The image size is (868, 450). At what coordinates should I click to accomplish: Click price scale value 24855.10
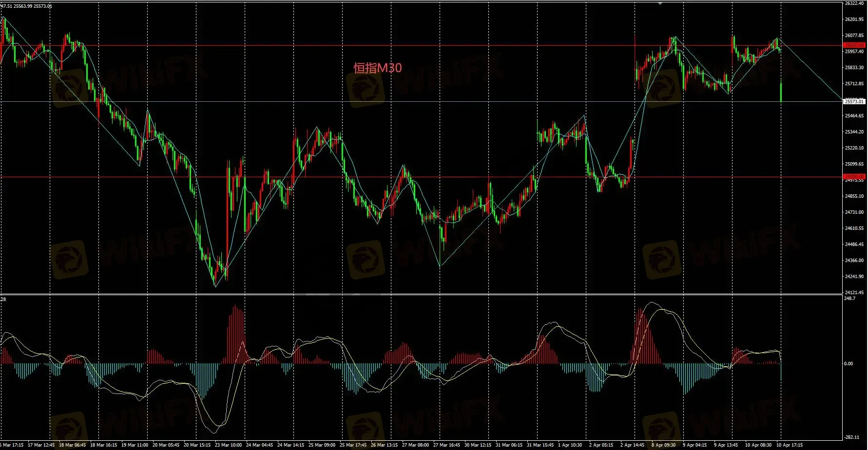[854, 196]
